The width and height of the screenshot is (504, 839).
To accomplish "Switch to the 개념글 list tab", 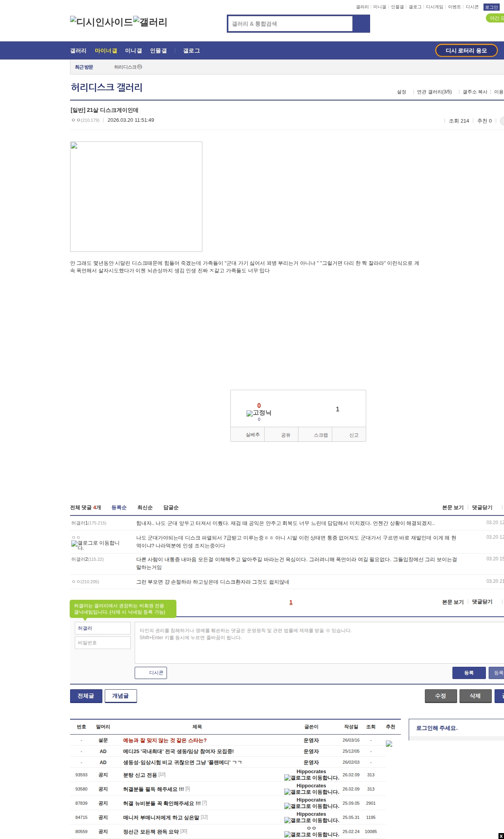I will [121, 696].
